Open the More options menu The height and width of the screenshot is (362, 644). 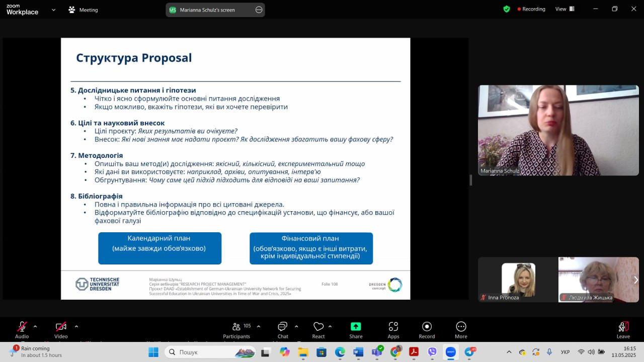[461, 330]
